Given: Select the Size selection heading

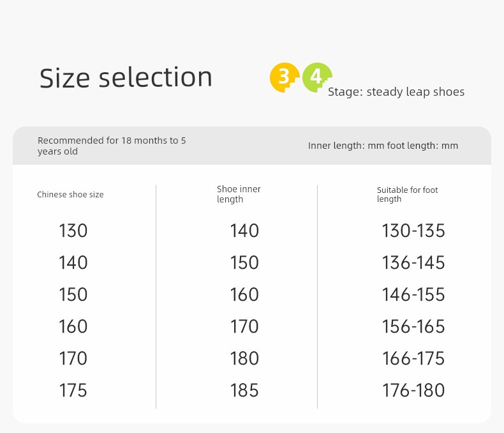Looking at the screenshot, I should point(126,77).
